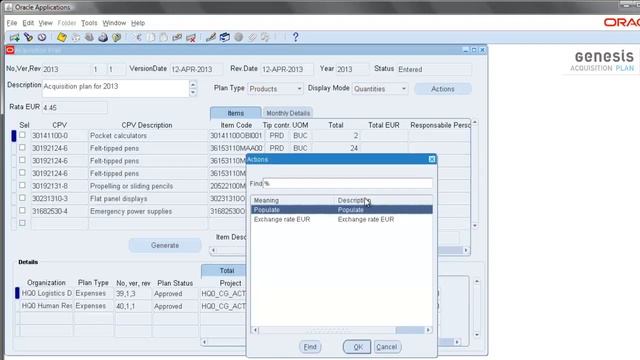
Task: Click the Details section scroll-down arrow
Action: point(477,335)
